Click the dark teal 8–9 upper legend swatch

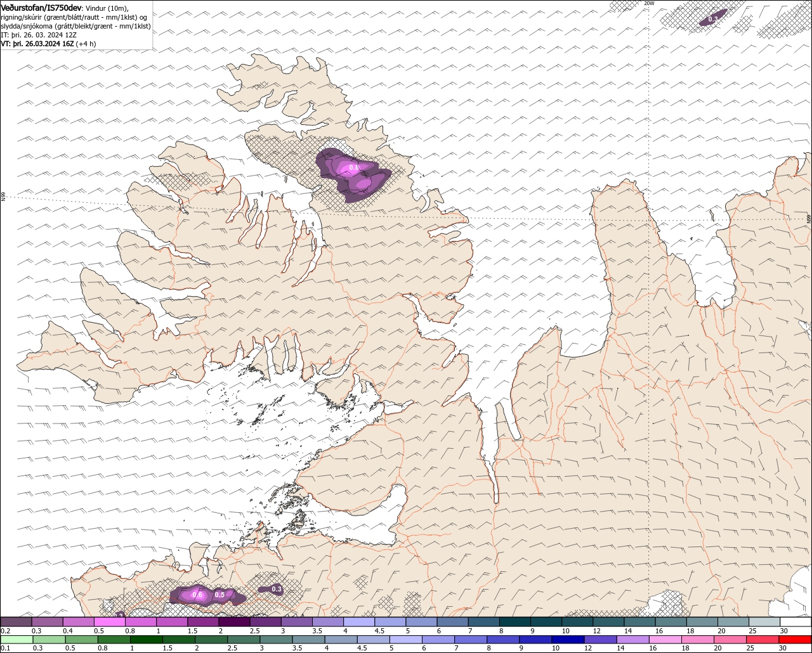(515, 622)
